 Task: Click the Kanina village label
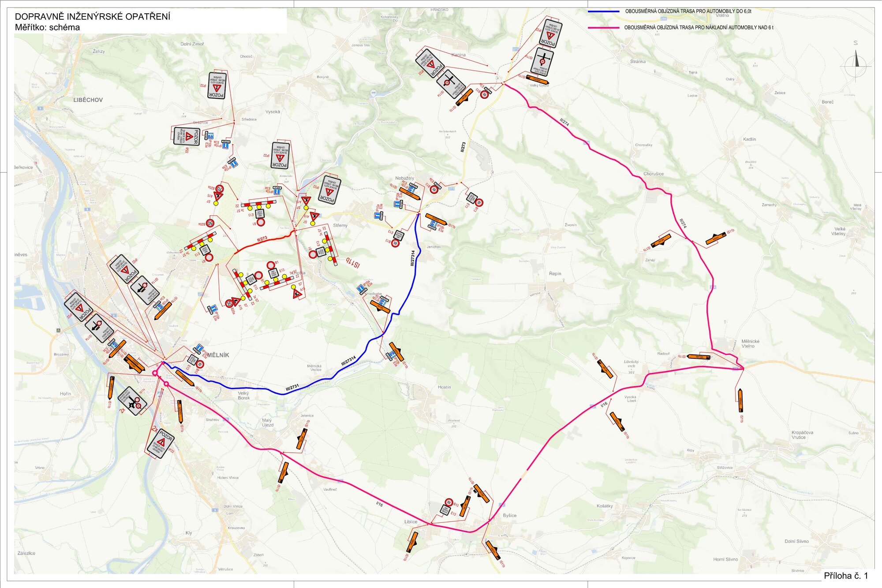tap(459, 55)
